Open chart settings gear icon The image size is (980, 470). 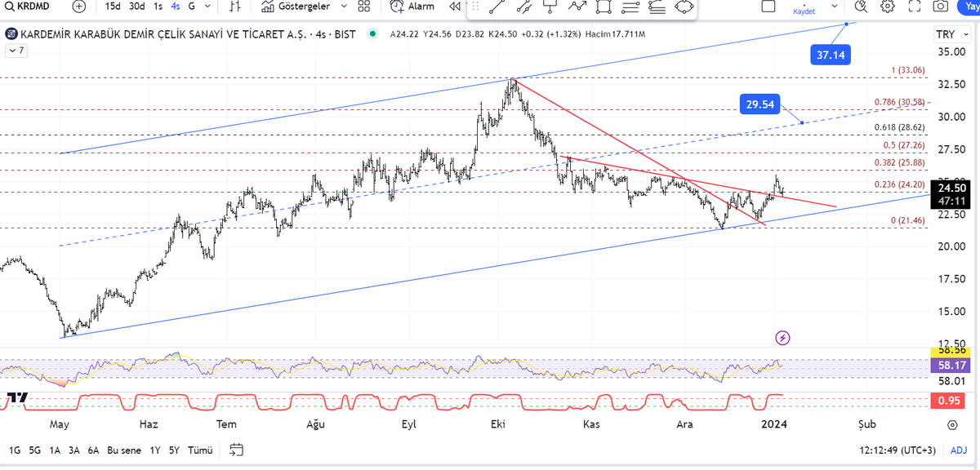tap(889, 6)
